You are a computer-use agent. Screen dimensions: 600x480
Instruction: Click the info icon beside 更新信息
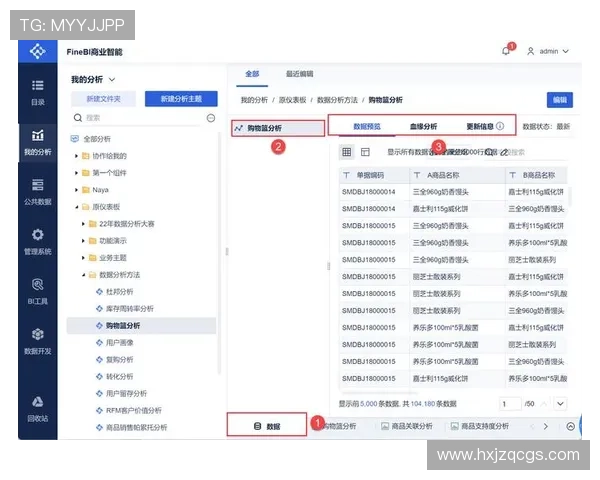click(x=500, y=126)
